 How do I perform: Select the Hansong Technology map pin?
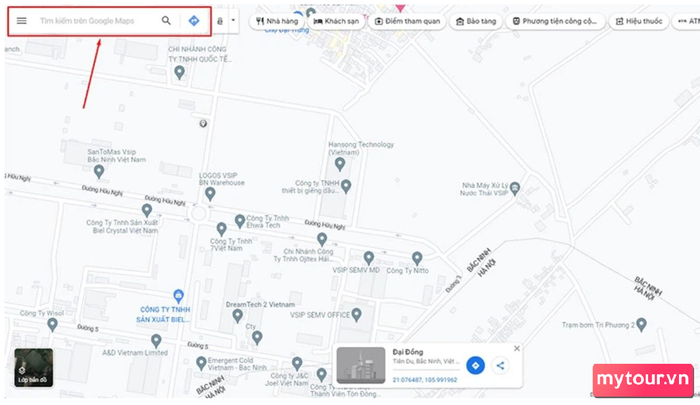point(340,164)
